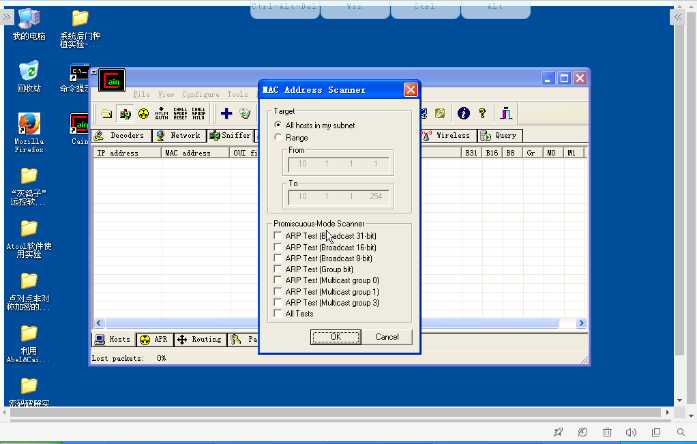The width and height of the screenshot is (697, 444).
Task: Click the blue plus Add to list icon
Action: click(226, 113)
